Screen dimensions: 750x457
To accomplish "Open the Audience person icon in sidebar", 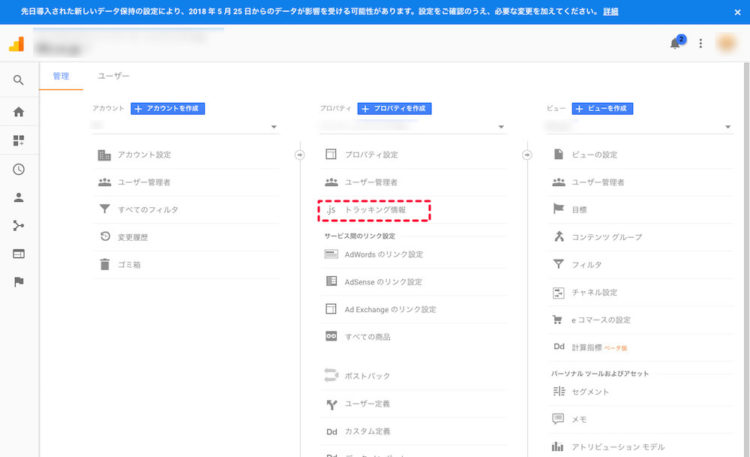I will [19, 197].
